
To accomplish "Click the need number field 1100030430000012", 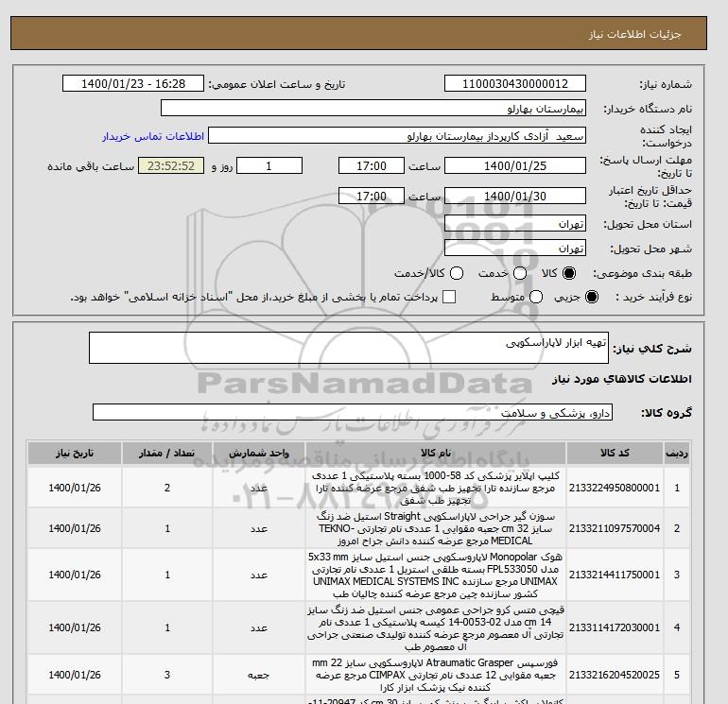I will 515,83.
